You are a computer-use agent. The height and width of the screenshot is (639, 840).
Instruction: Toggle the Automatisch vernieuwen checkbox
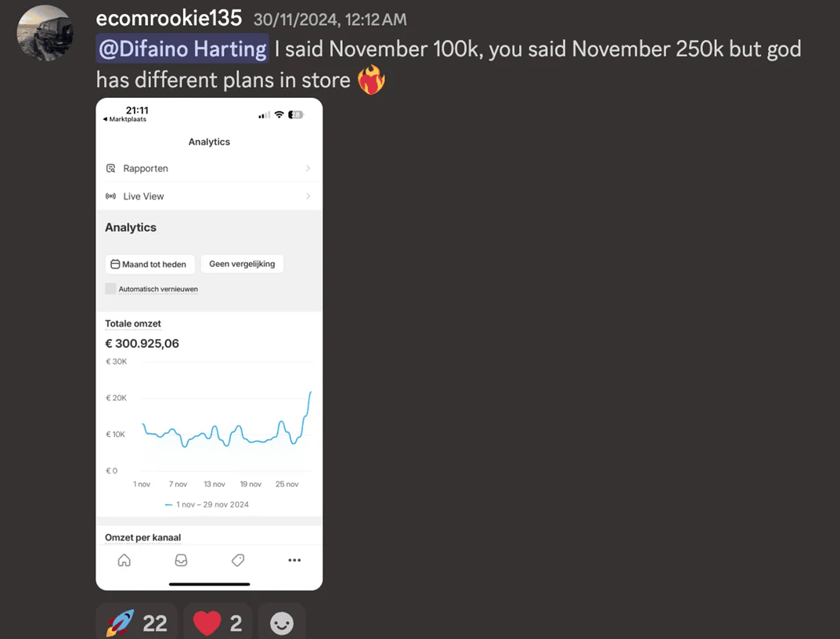(111, 289)
